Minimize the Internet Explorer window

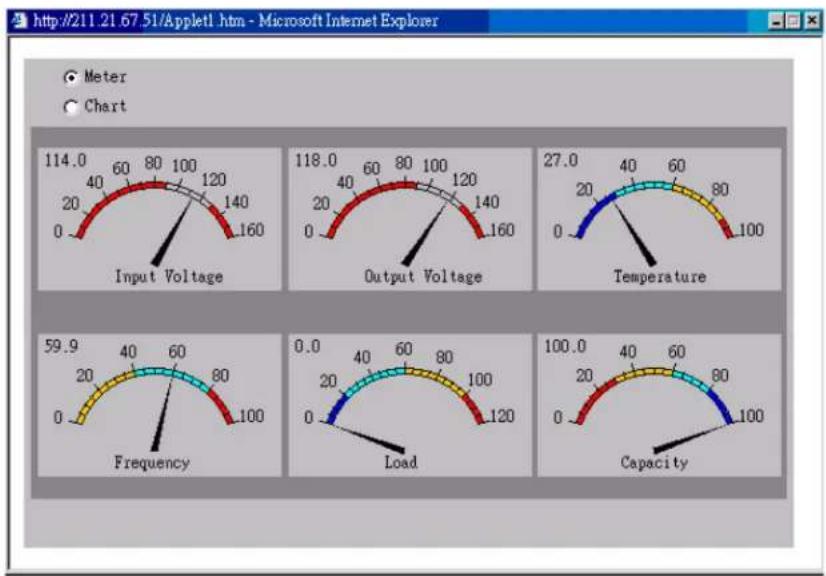(x=775, y=21)
